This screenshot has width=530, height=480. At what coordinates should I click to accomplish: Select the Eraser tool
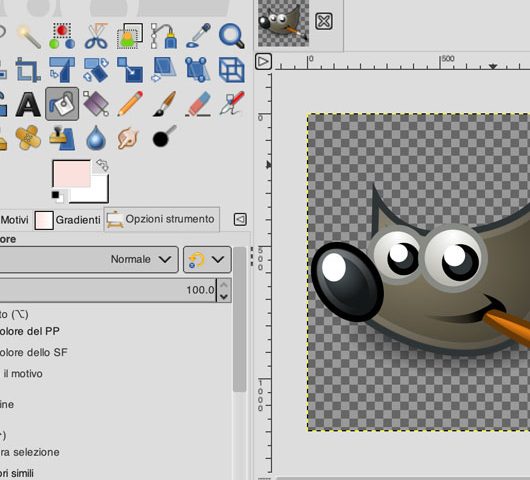tap(198, 104)
